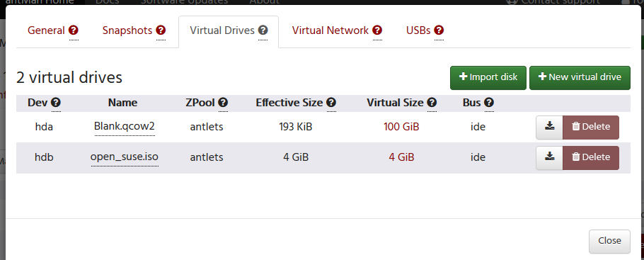
Task: Click the hdb device cell
Action: pos(44,157)
